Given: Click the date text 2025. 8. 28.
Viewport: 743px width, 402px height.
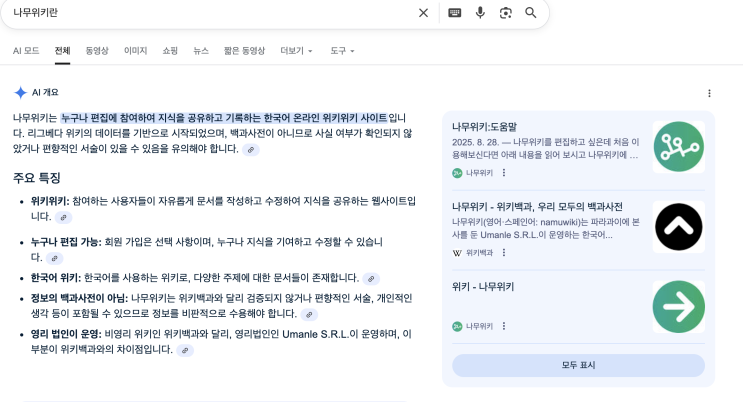Looking at the screenshot, I should tap(475, 142).
